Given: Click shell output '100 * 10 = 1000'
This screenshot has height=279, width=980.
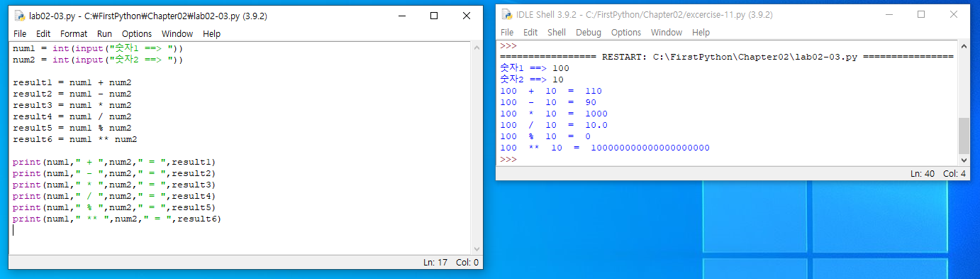Looking at the screenshot, I should coord(554,114).
